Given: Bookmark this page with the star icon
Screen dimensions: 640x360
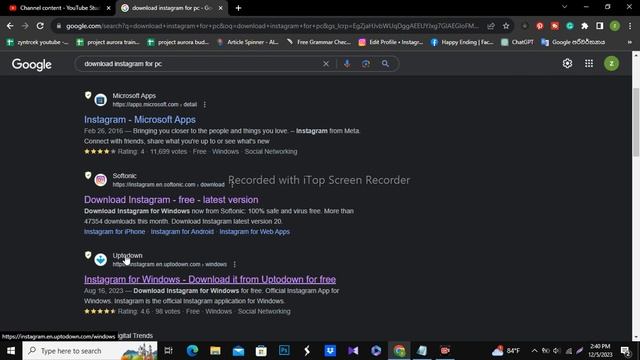Looking at the screenshot, I should tap(506, 26).
